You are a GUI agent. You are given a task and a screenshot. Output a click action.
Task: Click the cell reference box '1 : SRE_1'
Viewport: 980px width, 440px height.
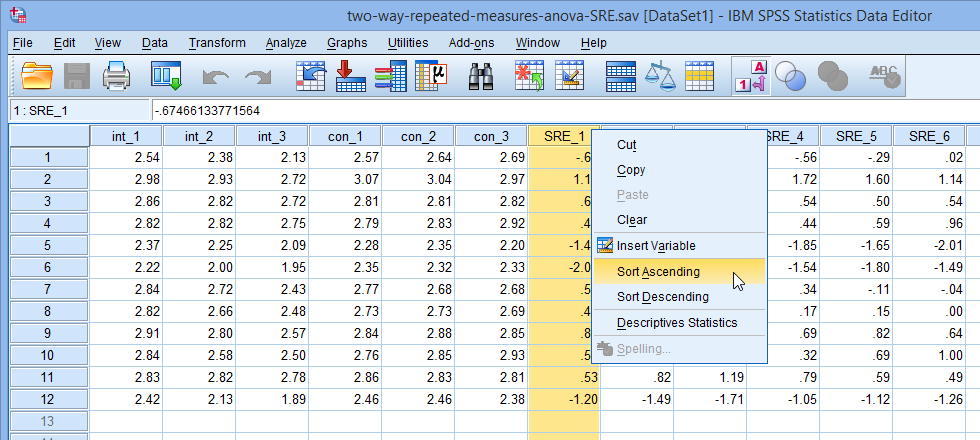[x=79, y=111]
